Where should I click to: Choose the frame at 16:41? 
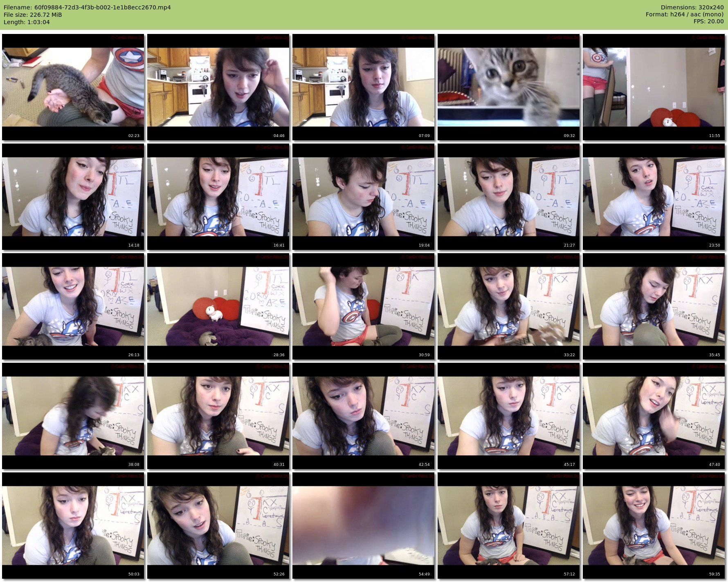coord(218,197)
